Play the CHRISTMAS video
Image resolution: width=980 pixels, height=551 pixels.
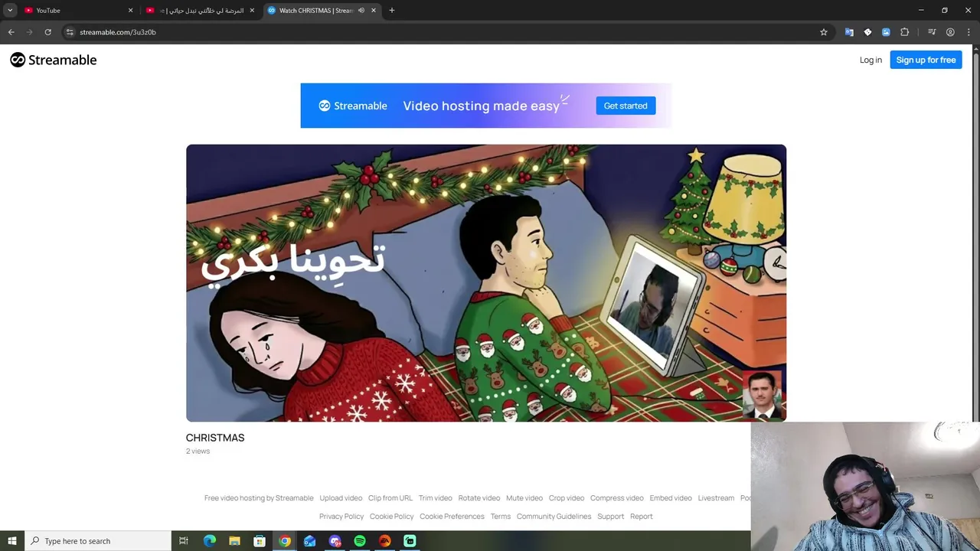tap(486, 283)
